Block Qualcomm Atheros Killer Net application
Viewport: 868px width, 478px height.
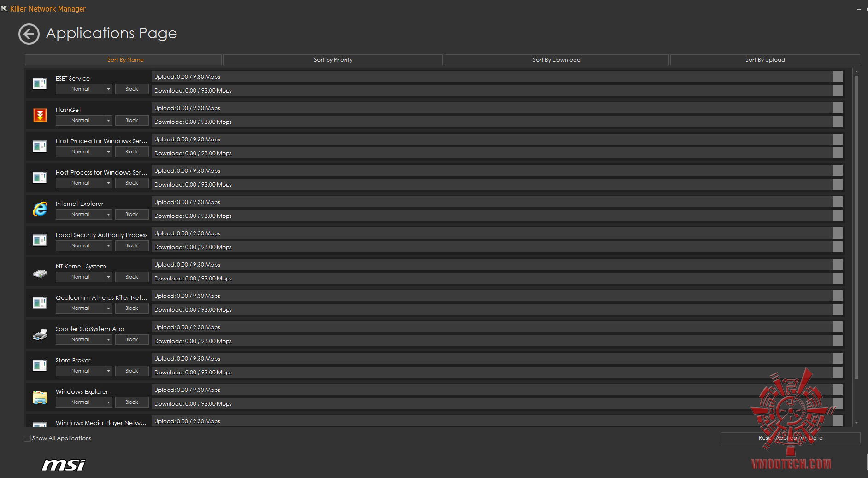[x=132, y=308]
